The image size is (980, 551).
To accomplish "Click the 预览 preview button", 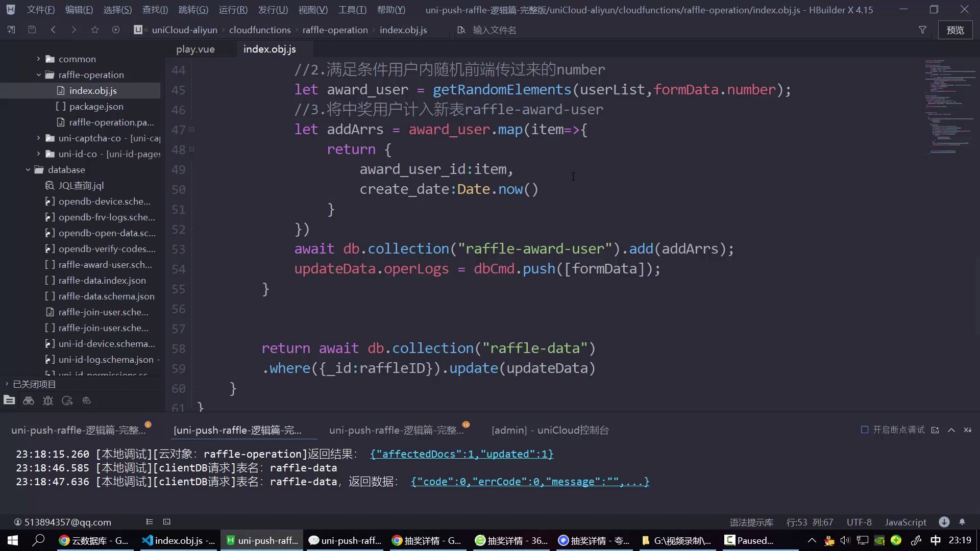I will [x=955, y=30].
